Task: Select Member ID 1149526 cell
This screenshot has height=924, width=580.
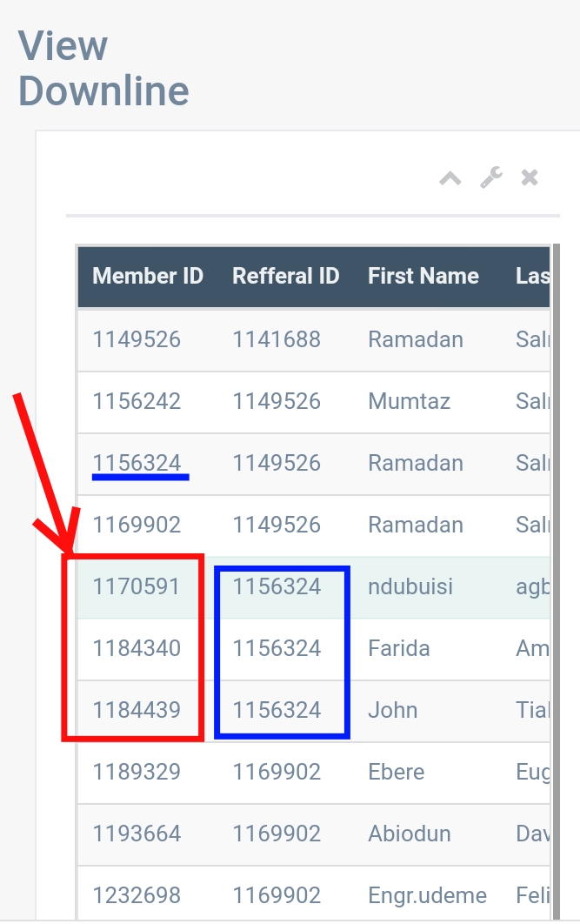Action: click(137, 339)
